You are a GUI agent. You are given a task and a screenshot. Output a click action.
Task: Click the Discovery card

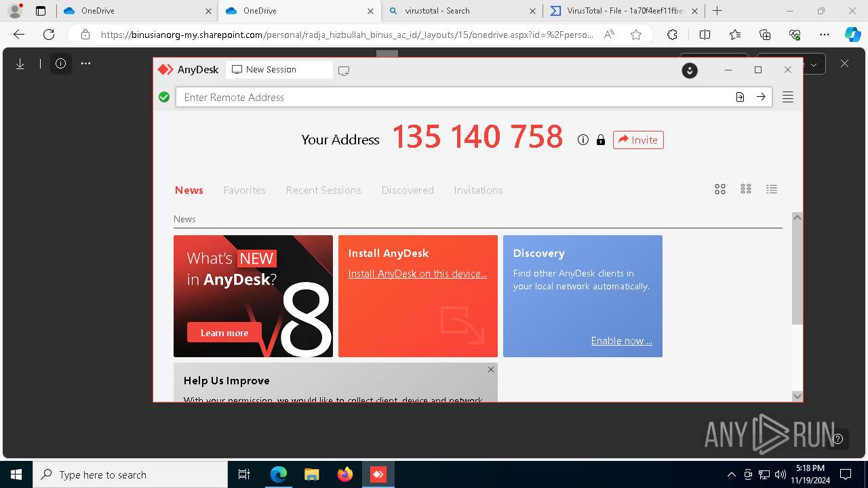[583, 296]
